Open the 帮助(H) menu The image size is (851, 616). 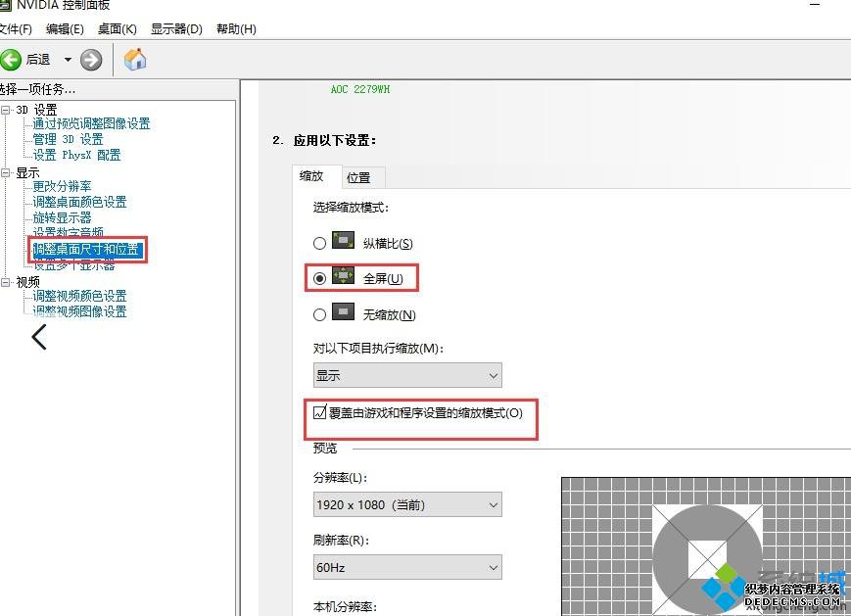[x=236, y=28]
